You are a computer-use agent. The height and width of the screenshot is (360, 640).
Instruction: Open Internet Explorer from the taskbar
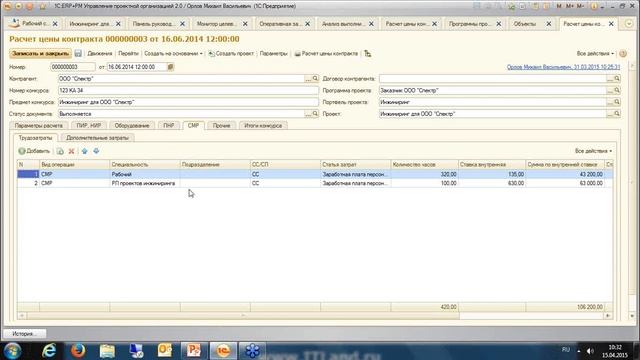(49, 351)
